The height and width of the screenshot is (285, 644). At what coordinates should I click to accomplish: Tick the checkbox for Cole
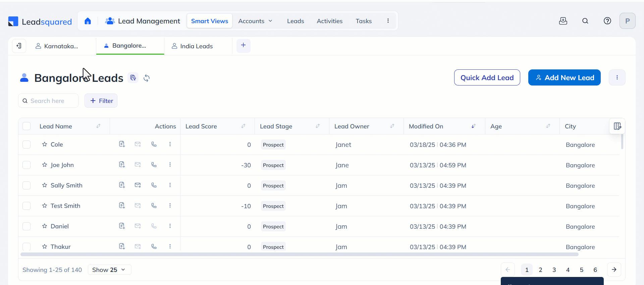click(x=26, y=145)
